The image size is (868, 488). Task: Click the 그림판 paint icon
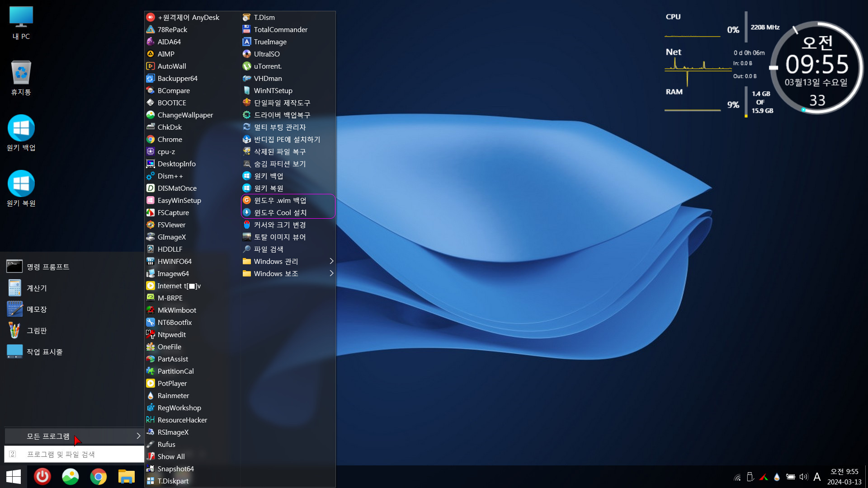point(14,330)
